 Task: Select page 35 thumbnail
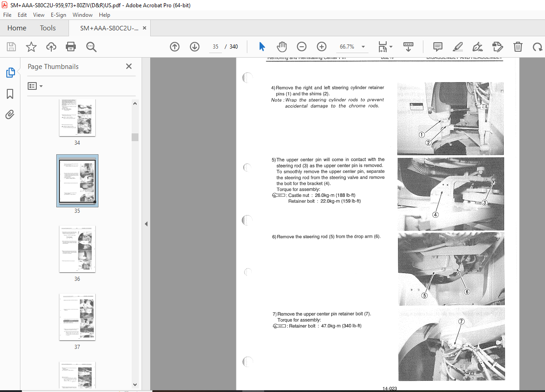coord(77,181)
